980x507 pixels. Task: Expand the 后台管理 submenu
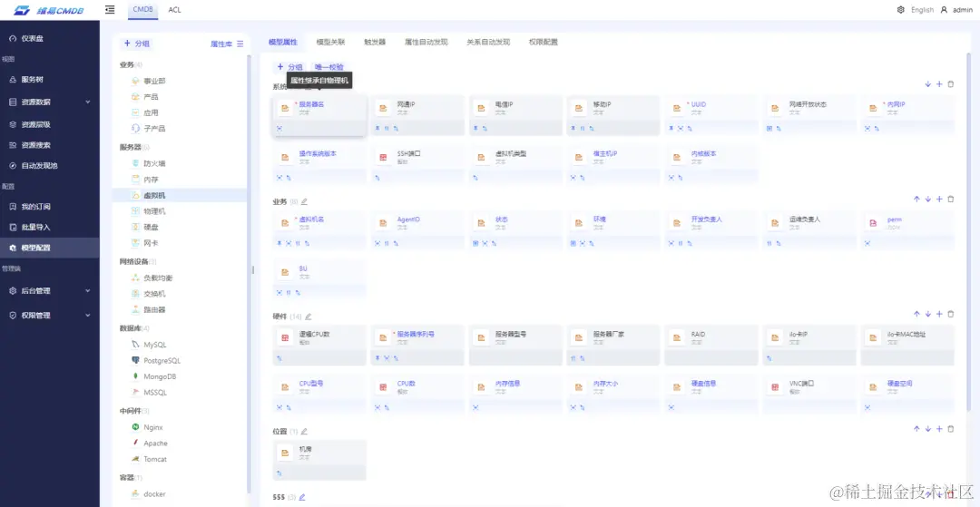click(87, 291)
